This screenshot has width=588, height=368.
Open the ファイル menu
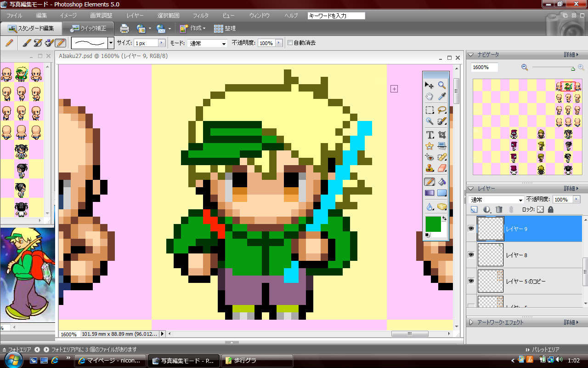(x=14, y=16)
